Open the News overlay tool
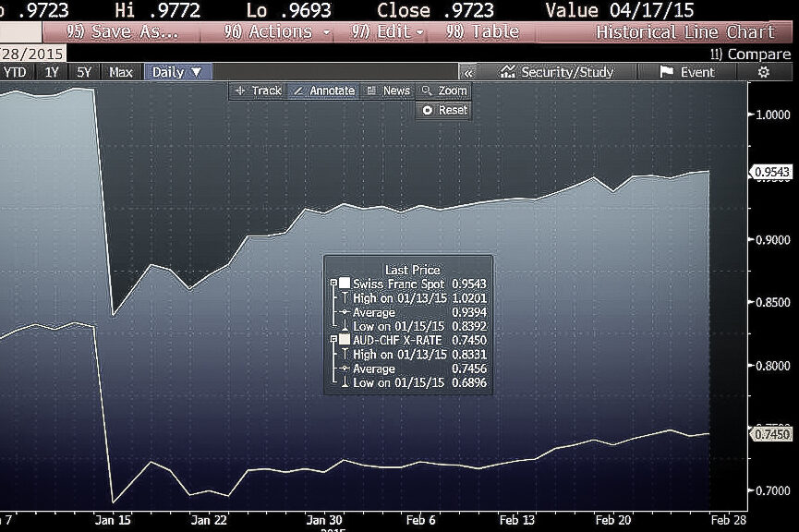The width and height of the screenshot is (799, 532). click(x=388, y=91)
